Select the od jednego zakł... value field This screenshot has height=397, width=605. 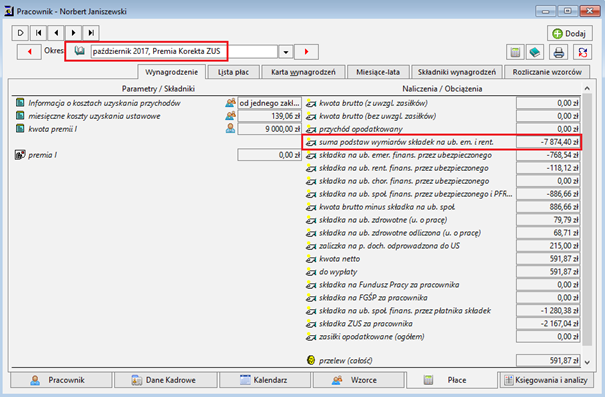coord(269,103)
